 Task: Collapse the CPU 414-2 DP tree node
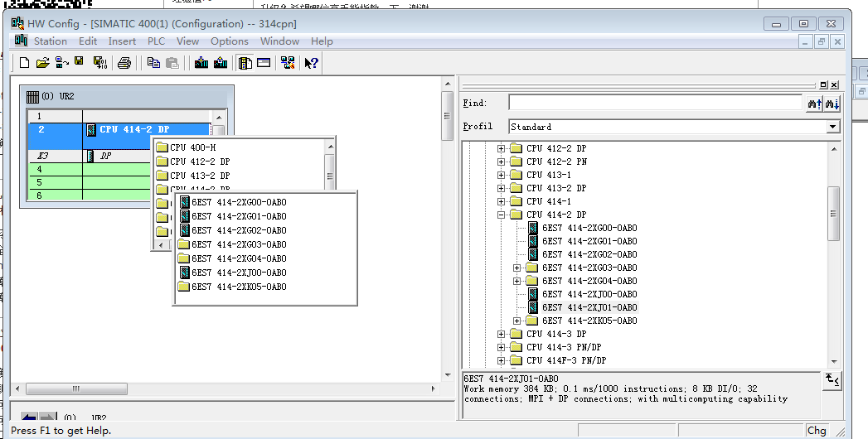(502, 215)
